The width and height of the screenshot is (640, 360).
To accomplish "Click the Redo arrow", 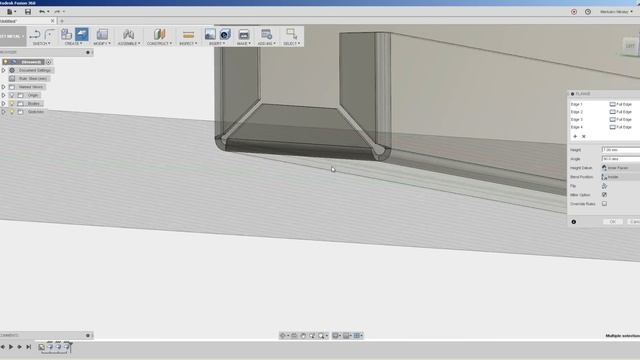I will (x=57, y=12).
